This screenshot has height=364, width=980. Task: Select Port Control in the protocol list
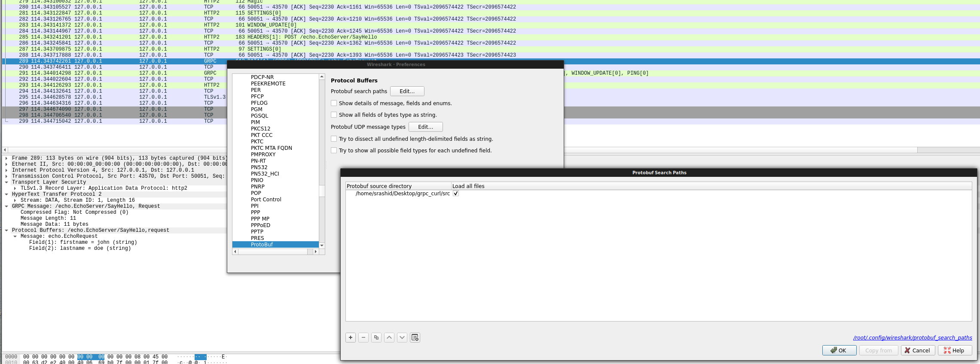click(x=266, y=200)
